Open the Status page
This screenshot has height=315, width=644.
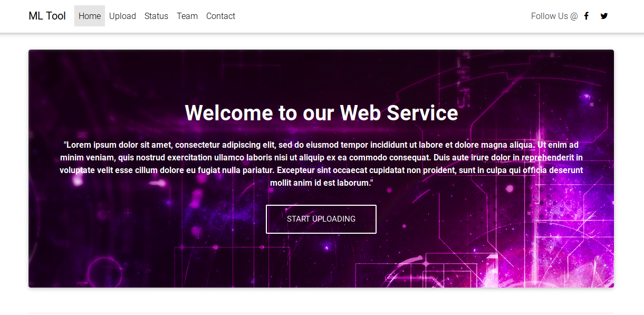(156, 16)
